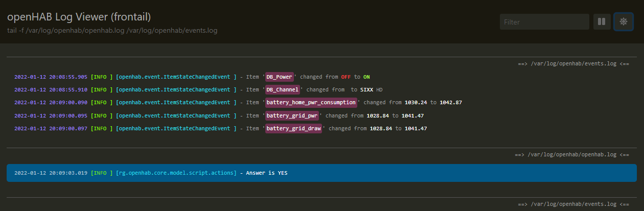Select the highlighted 'Answer is YES' log line
Viewport: 644px width, 211px height.
point(321,173)
